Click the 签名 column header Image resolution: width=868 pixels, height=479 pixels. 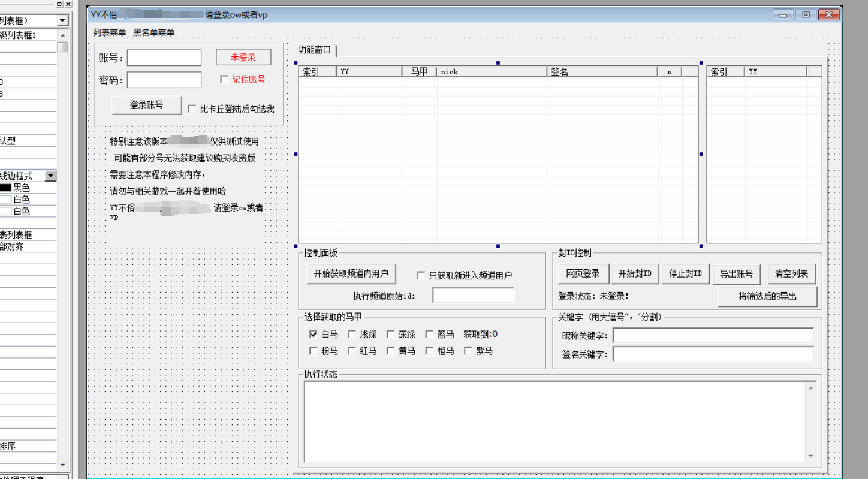[602, 71]
